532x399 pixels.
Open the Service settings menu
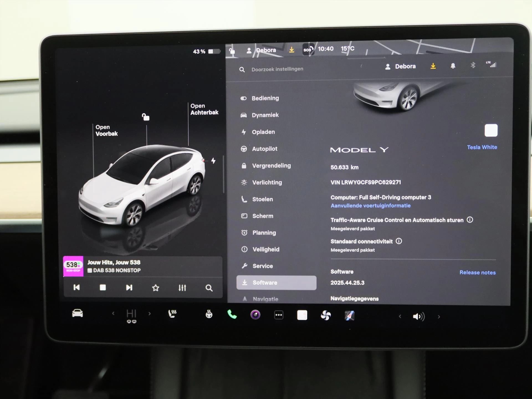[x=257, y=266]
